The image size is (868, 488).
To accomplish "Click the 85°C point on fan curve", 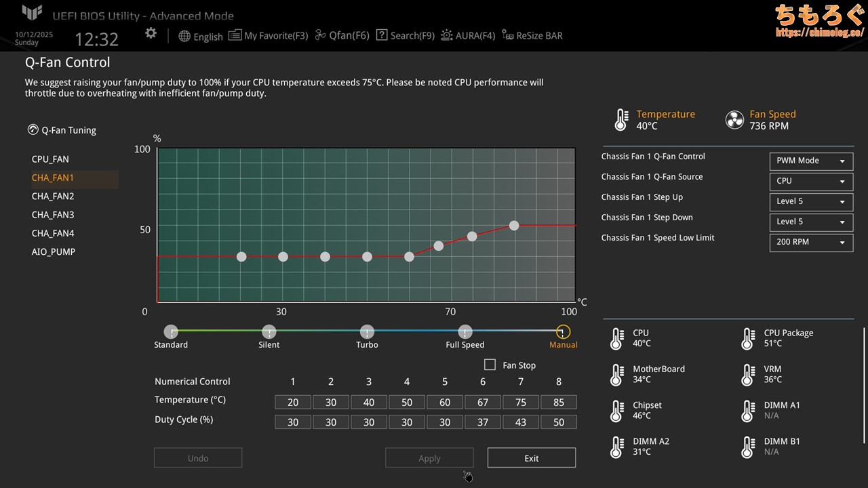I will tap(514, 226).
